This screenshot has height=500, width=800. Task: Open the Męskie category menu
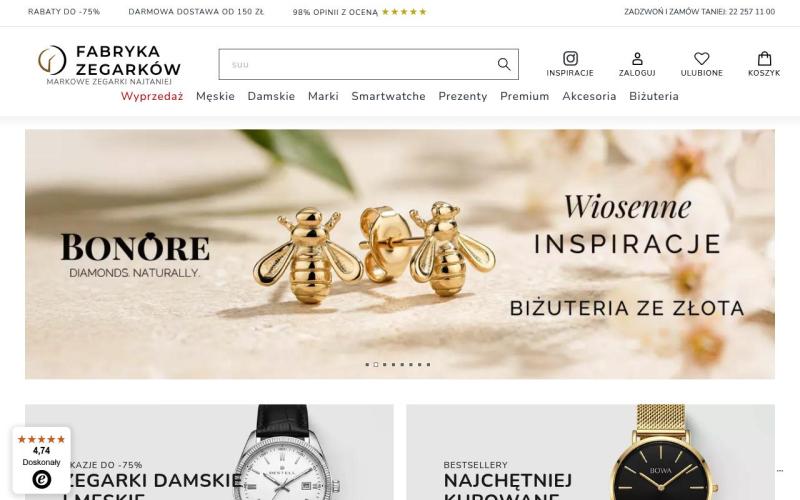pos(215,96)
